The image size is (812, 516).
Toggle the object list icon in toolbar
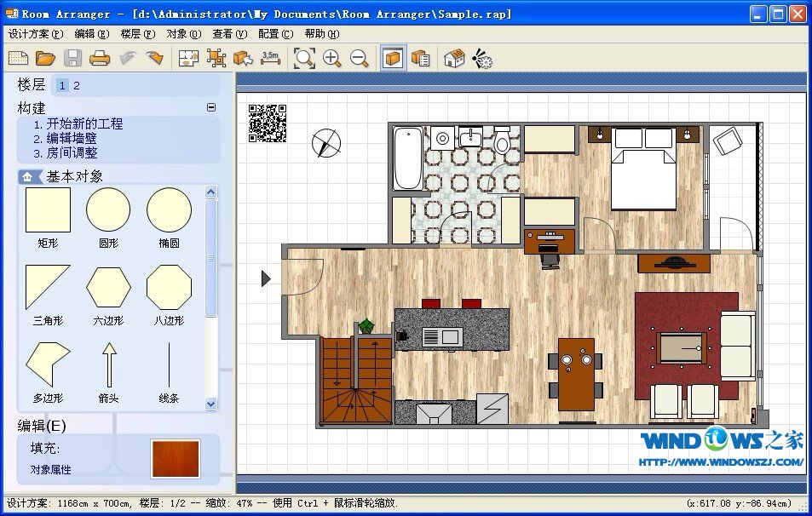(x=420, y=58)
